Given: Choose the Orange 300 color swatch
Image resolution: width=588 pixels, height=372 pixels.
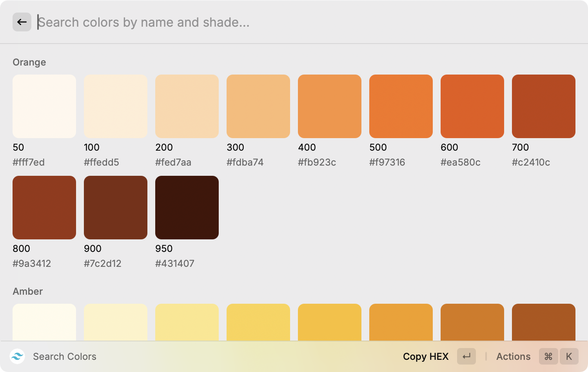Looking at the screenshot, I should [x=258, y=106].
